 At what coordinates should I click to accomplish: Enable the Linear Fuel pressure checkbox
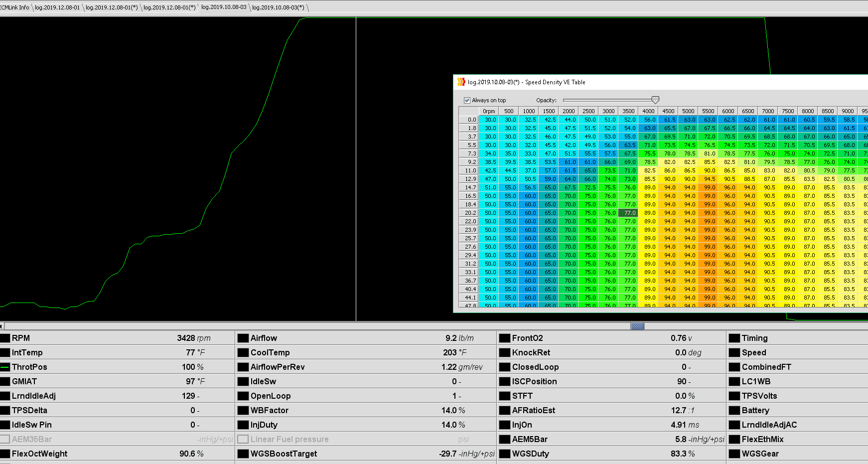point(243,439)
